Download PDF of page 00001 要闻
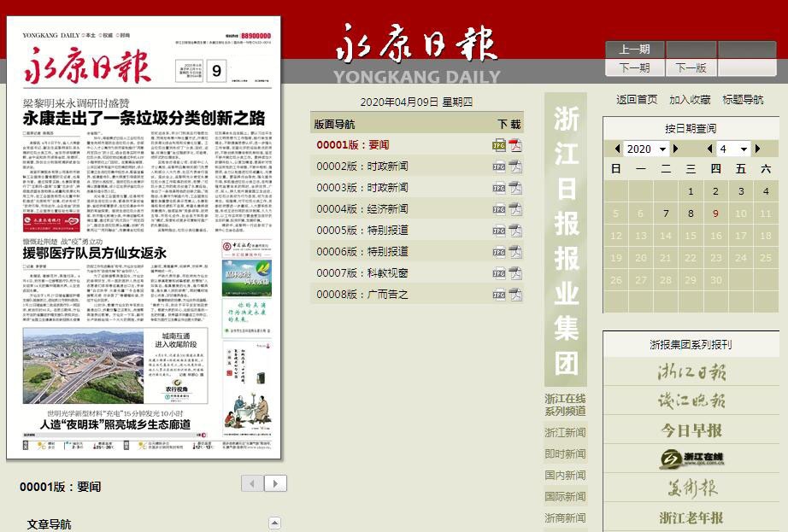788x532 pixels. click(x=515, y=145)
